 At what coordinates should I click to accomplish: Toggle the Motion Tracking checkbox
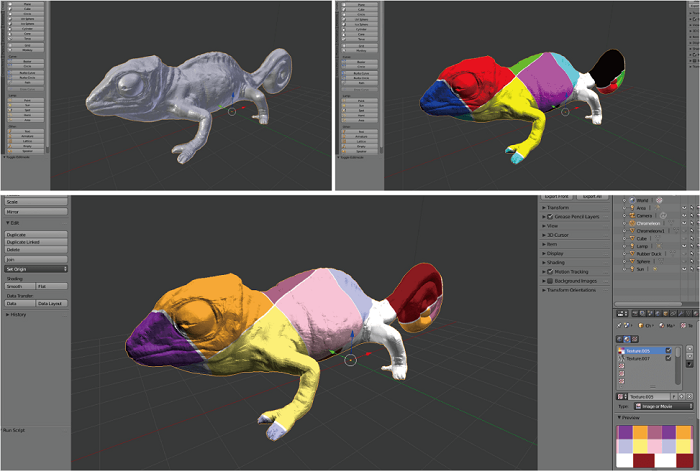tap(550, 271)
